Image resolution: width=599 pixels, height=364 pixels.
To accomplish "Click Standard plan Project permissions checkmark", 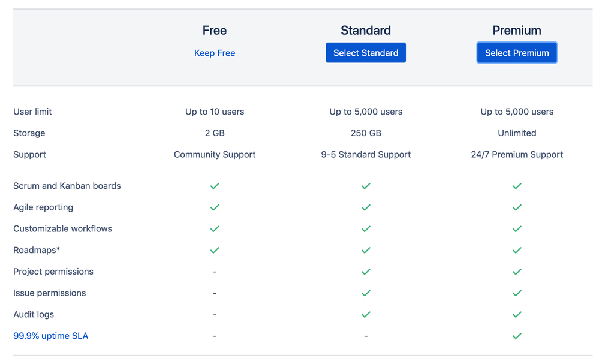I will tap(366, 272).
